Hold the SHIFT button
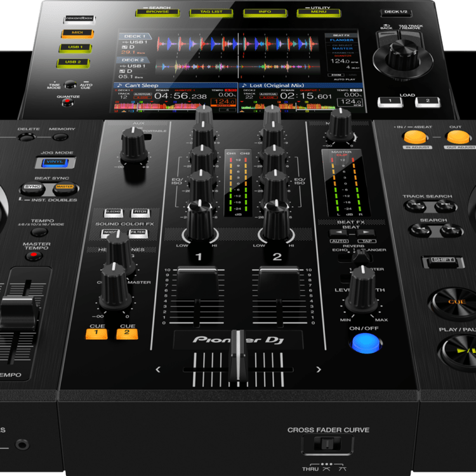 443,261
